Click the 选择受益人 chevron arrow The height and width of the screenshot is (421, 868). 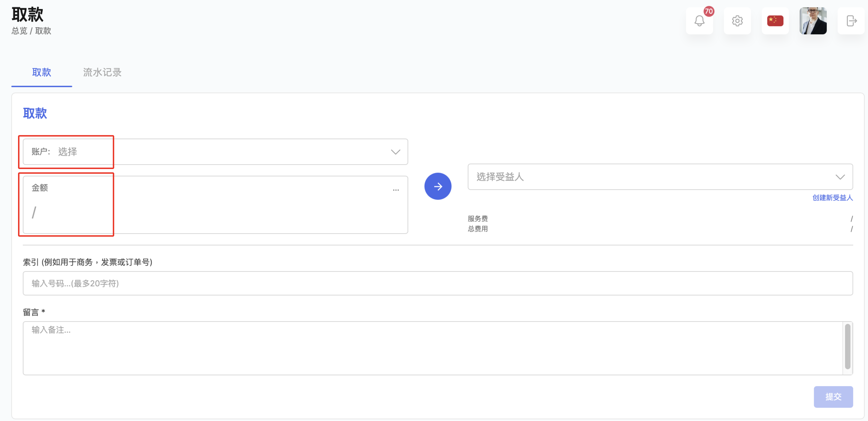(x=840, y=177)
